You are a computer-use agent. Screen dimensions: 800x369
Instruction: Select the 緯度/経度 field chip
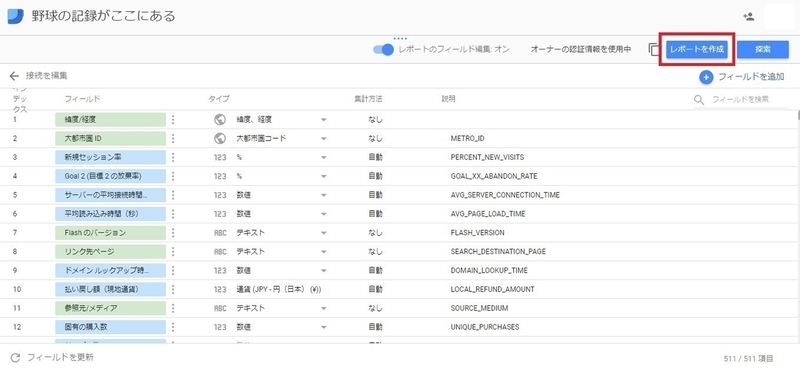pyautogui.click(x=111, y=119)
